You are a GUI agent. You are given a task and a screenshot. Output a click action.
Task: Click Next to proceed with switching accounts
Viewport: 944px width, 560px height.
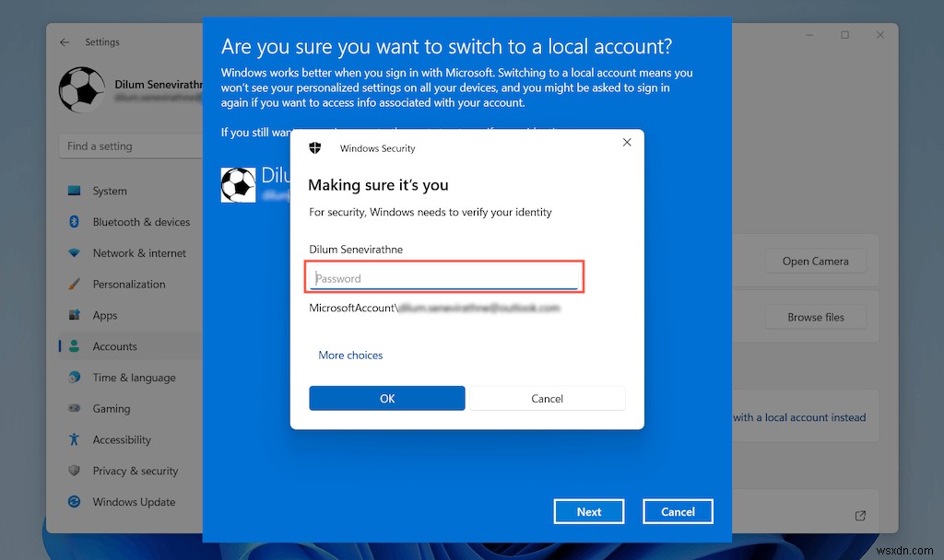[588, 511]
